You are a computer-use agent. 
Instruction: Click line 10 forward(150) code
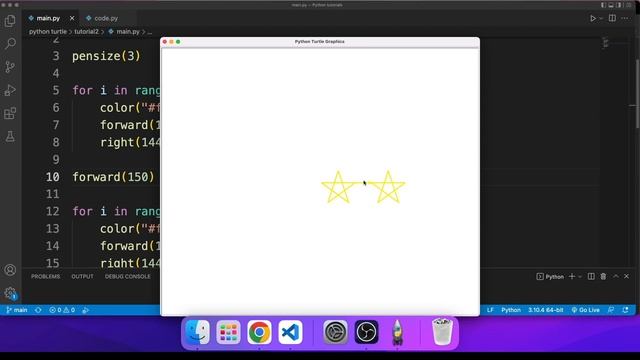[113, 177]
